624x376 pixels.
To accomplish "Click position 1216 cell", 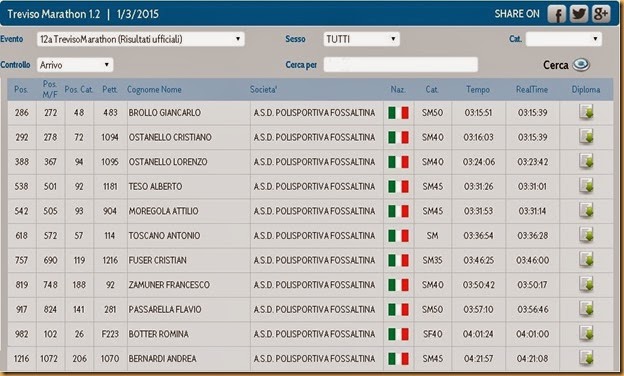I will point(21,359).
